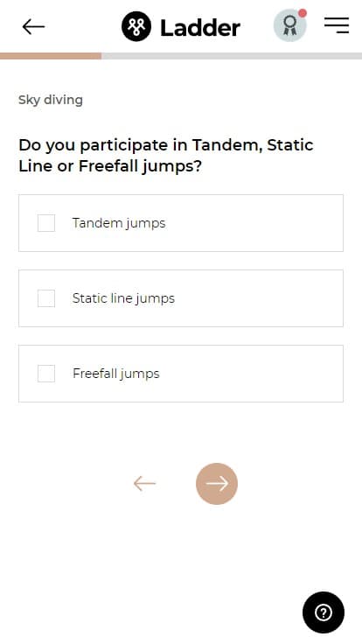This screenshot has height=644, width=362.
Task: Return to the previous question via small tan arrow
Action: pos(144,483)
